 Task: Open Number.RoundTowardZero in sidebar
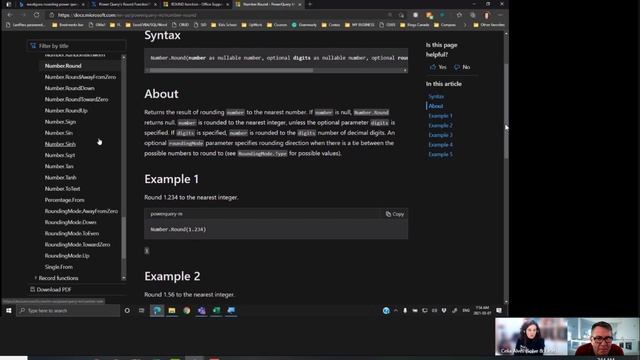(x=77, y=99)
